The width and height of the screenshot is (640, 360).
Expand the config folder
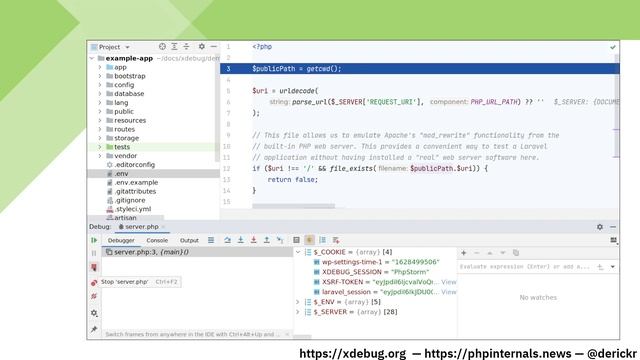click(x=100, y=85)
